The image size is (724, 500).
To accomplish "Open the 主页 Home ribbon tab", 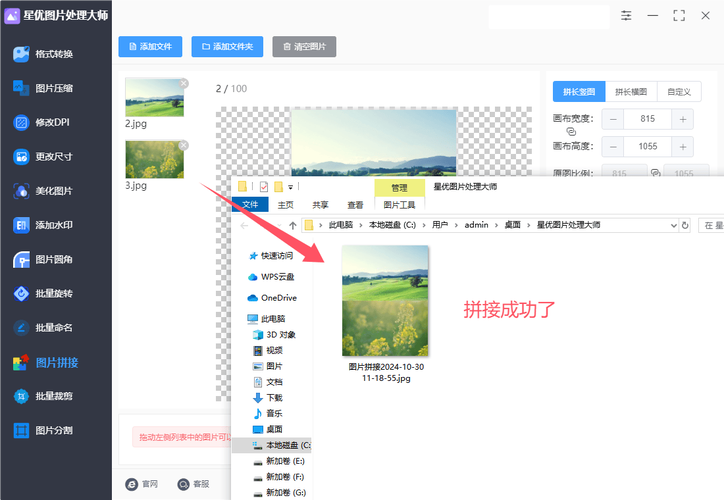I will (x=285, y=205).
